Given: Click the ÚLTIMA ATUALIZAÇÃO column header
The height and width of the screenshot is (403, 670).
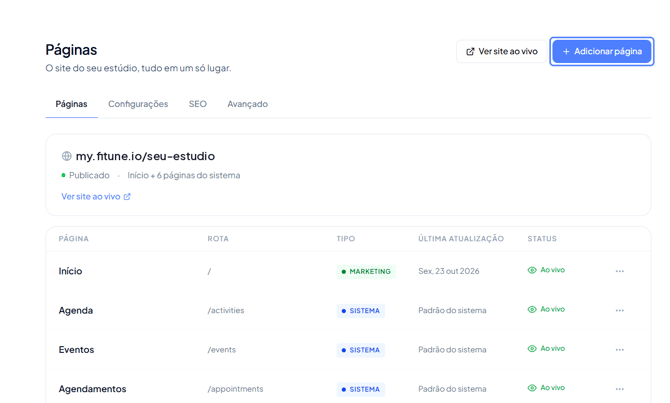Looking at the screenshot, I should (461, 238).
